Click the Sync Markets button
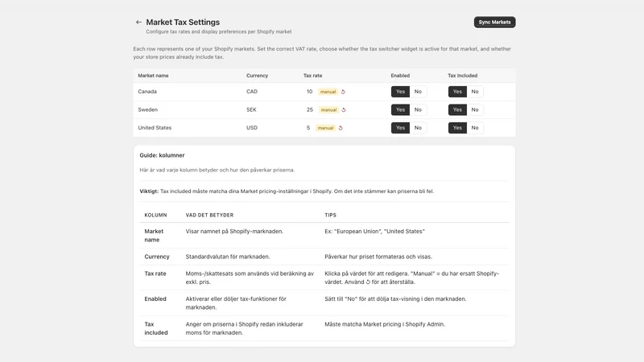Image resolution: width=644 pixels, height=362 pixels. [x=494, y=23]
